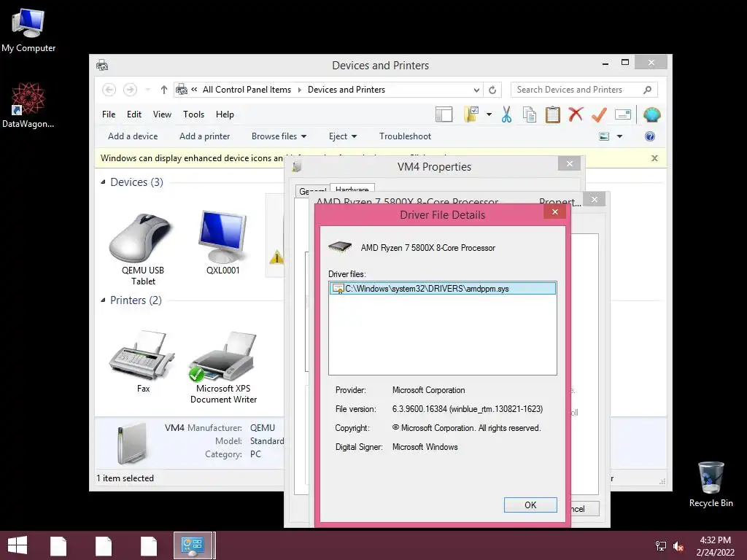Select the QEMU USB Tablet device
The height and width of the screenshot is (560, 747).
pyautogui.click(x=142, y=249)
